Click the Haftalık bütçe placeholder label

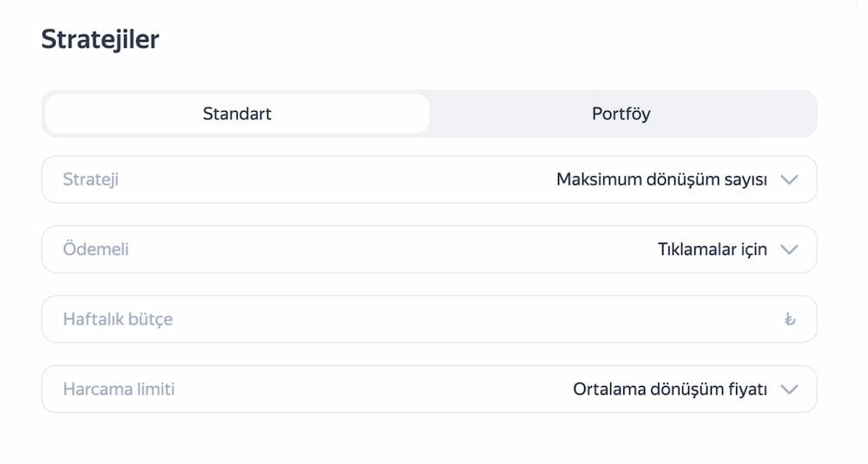(117, 319)
